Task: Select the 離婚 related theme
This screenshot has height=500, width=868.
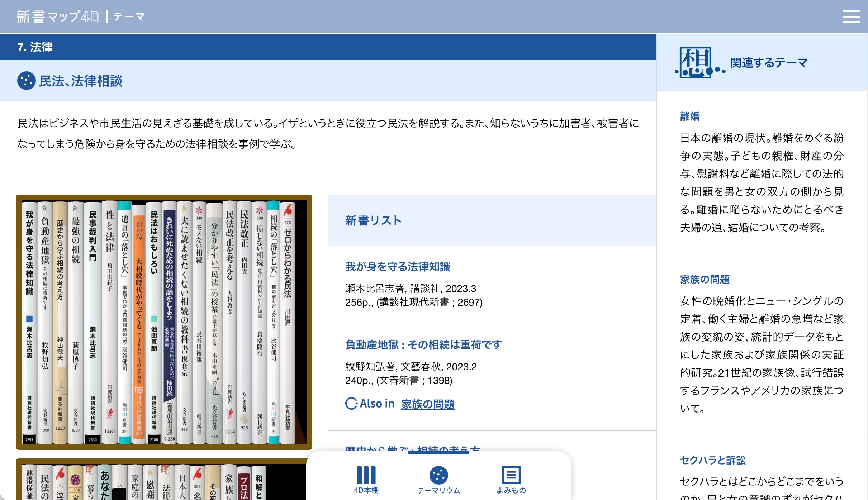Action: click(690, 116)
